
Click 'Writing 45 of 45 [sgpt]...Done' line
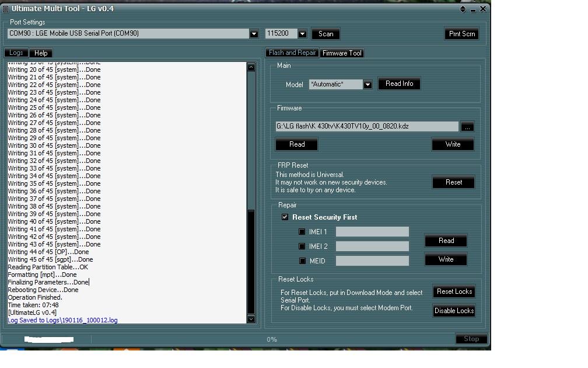50,259
